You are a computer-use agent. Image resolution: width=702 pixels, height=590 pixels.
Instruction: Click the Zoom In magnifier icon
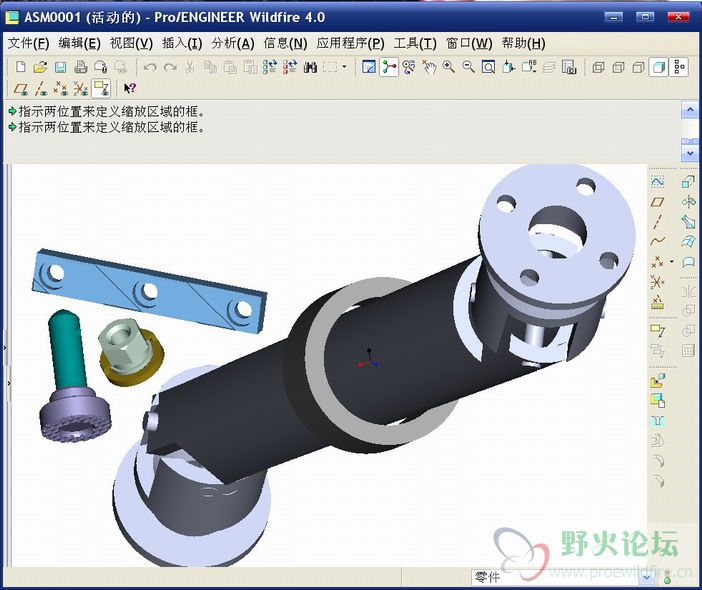tap(449, 68)
